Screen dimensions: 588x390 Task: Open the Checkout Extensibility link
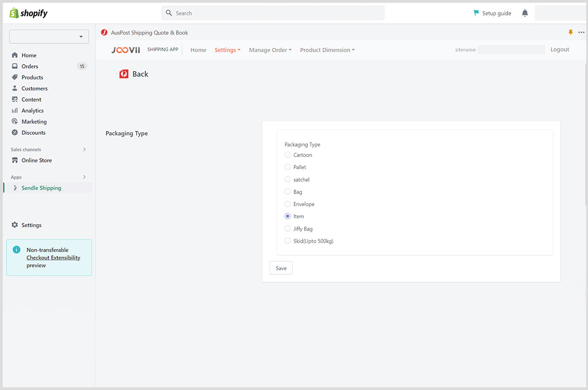click(x=53, y=258)
